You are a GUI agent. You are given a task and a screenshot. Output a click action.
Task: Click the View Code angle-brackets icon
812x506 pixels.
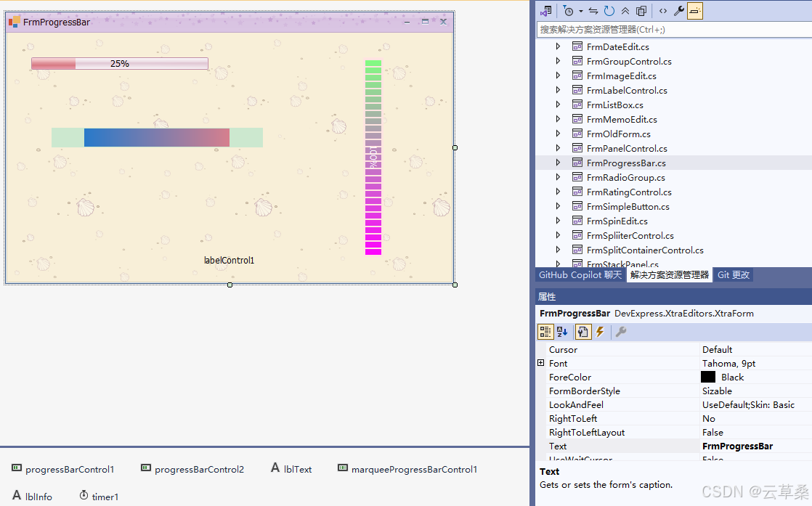coord(663,11)
